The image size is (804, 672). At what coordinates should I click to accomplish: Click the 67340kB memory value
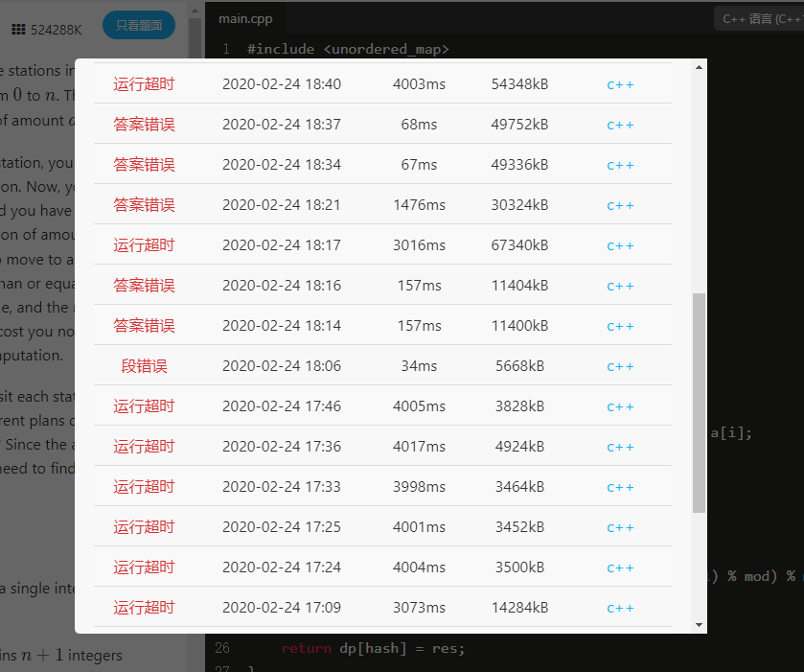click(520, 245)
